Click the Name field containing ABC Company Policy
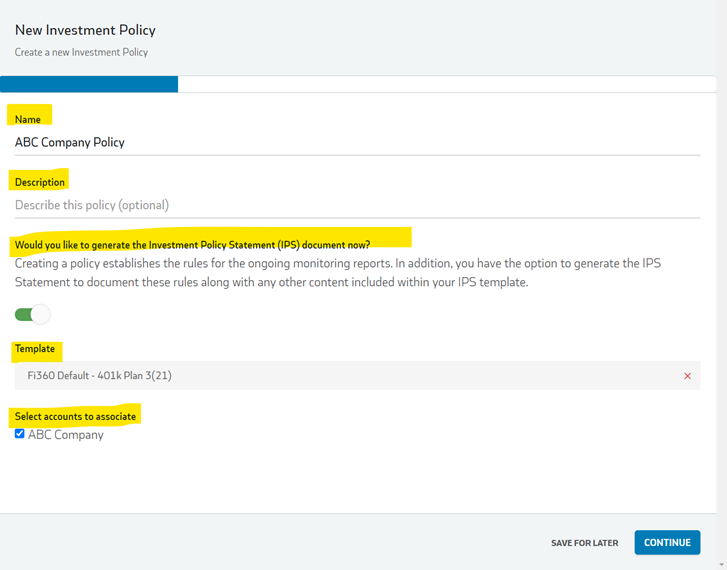 coord(357,142)
